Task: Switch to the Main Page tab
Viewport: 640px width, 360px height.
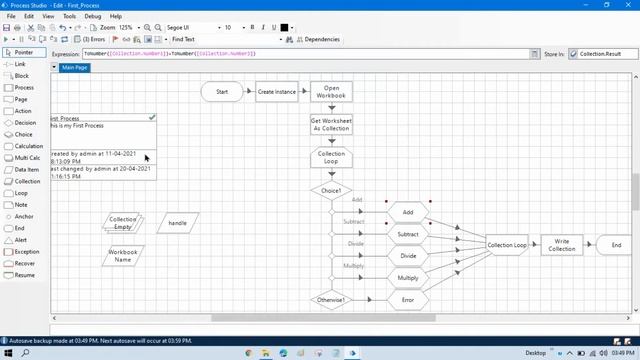Action: (x=75, y=67)
